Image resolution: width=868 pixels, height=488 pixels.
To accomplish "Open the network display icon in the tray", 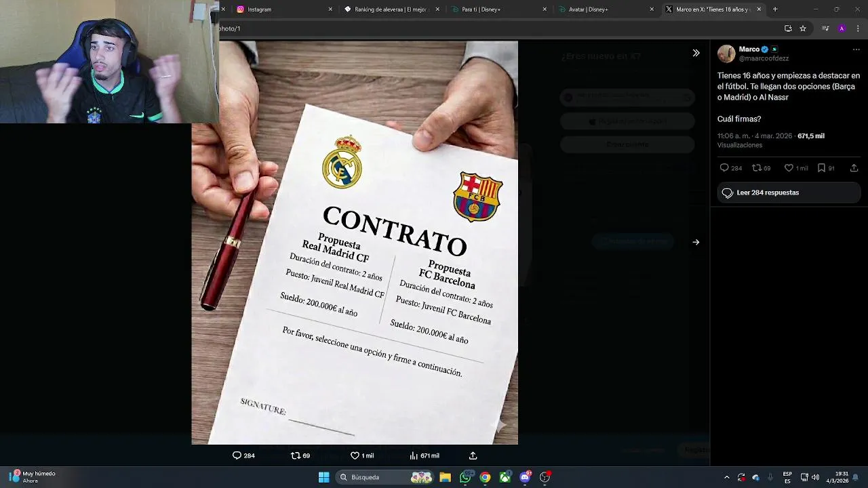I will click(804, 477).
